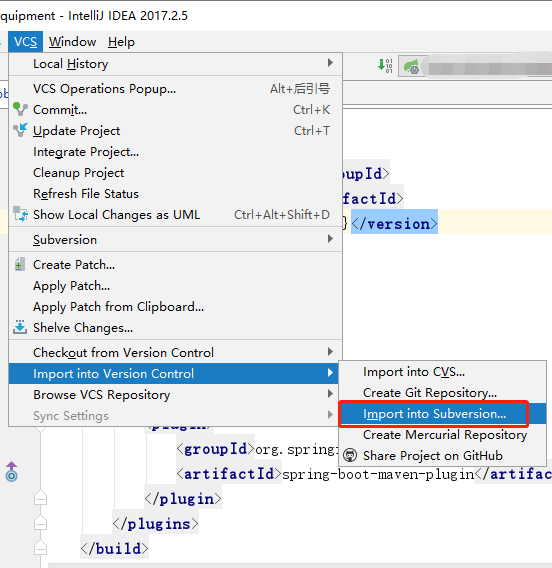Click the </version> closing tag
Image resolution: width=552 pixels, height=568 pixels.
coord(394,224)
